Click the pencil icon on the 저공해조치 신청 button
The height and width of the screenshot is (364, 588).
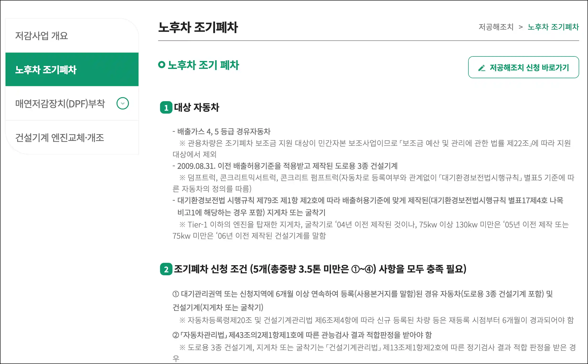coord(482,68)
